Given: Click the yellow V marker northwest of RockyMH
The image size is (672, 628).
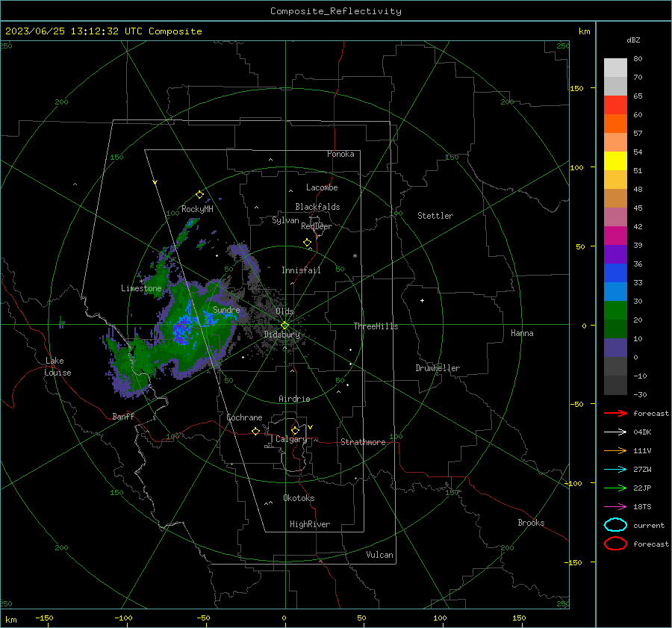Looking at the screenshot, I should pos(155,182).
